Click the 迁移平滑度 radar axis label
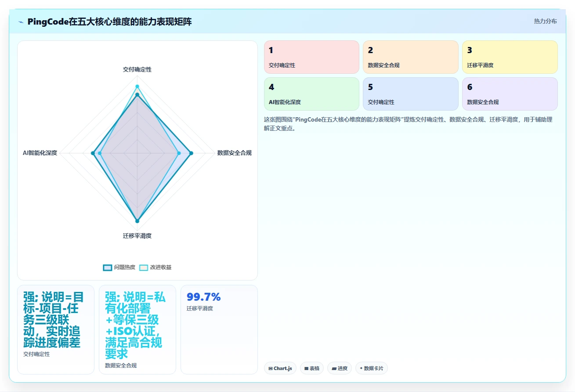Screen dimensions: 575x392 [x=137, y=236]
